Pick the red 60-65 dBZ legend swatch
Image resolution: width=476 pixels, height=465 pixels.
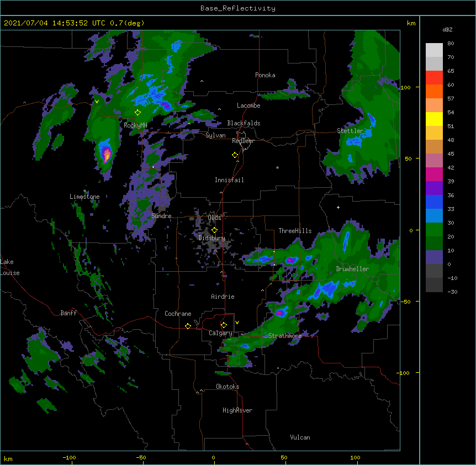(x=434, y=78)
